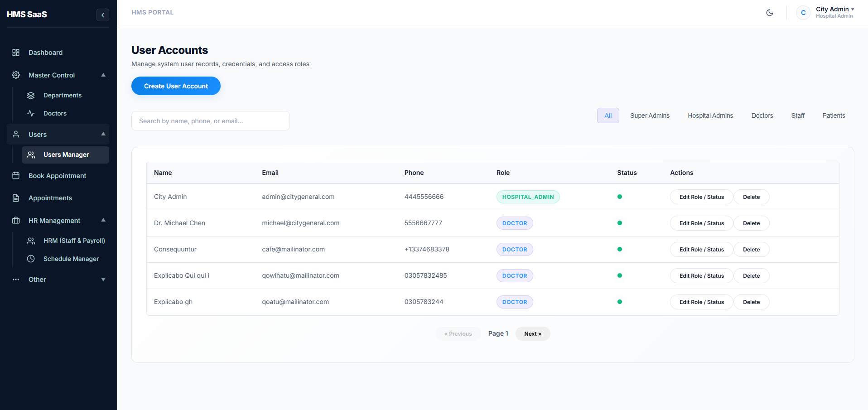868x410 pixels.
Task: Click email admin@citygeneral.com
Action: (298, 197)
